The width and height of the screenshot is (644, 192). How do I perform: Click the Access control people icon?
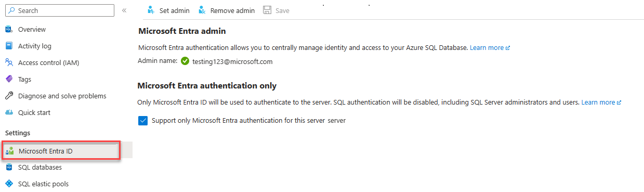[x=9, y=62]
